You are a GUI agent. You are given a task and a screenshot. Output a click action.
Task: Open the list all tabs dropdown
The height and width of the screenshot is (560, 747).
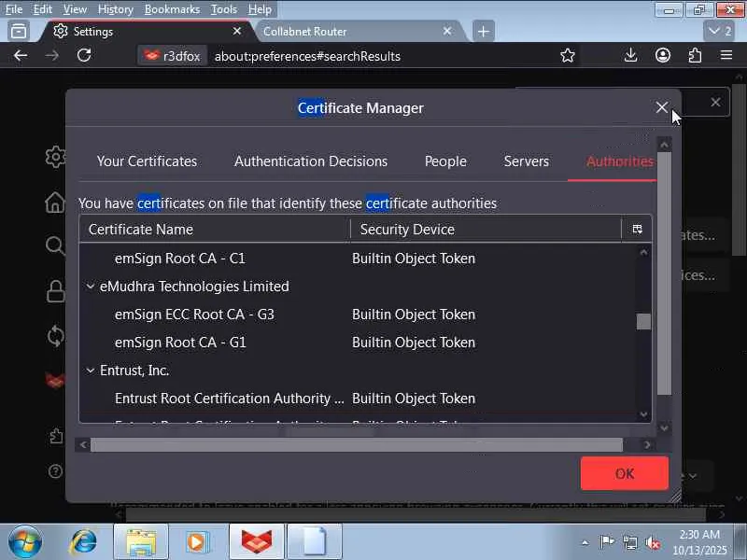pos(720,31)
